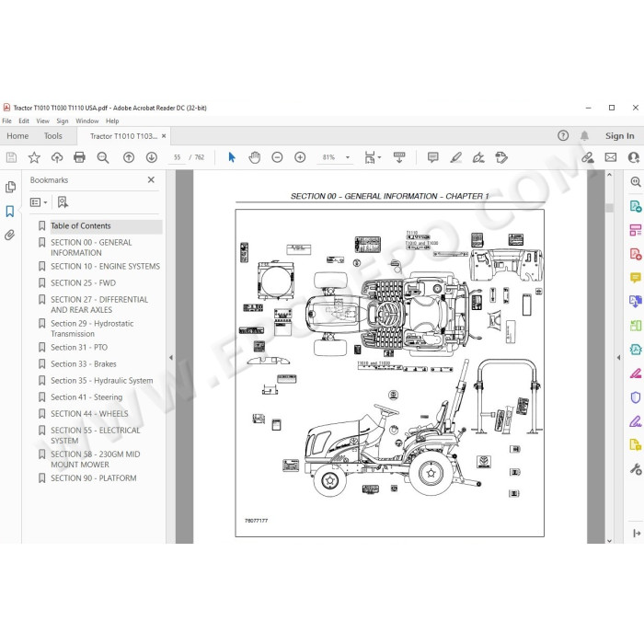Find the current bookmark icon
644x644 pixels.
pos(63,202)
